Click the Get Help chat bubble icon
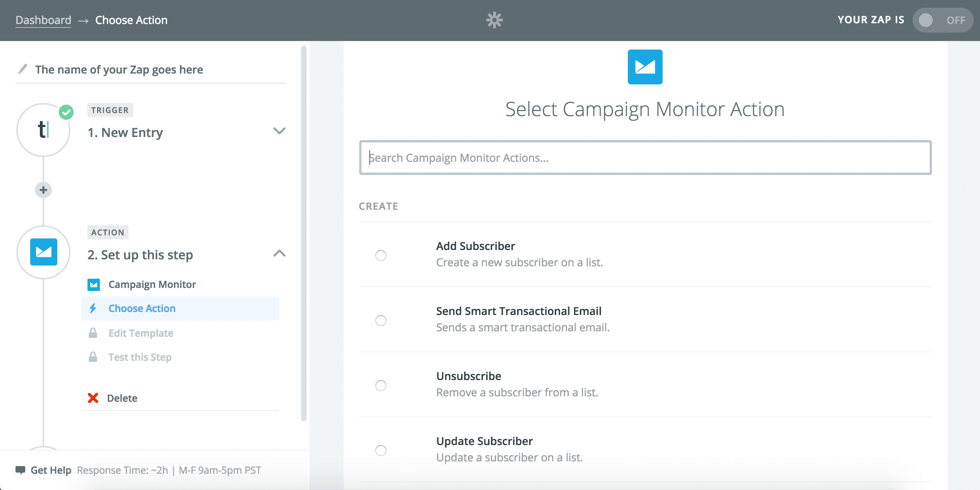Viewport: 980px width, 490px height. point(20,470)
